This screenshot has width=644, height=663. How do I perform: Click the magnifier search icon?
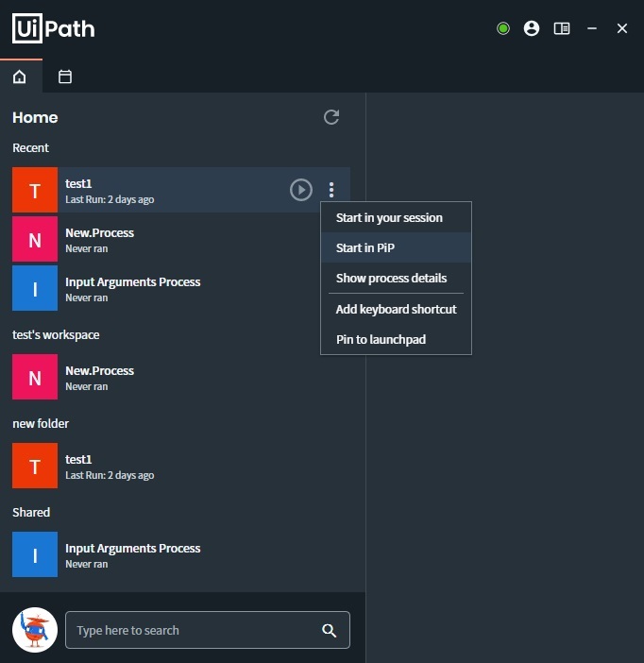coord(330,631)
